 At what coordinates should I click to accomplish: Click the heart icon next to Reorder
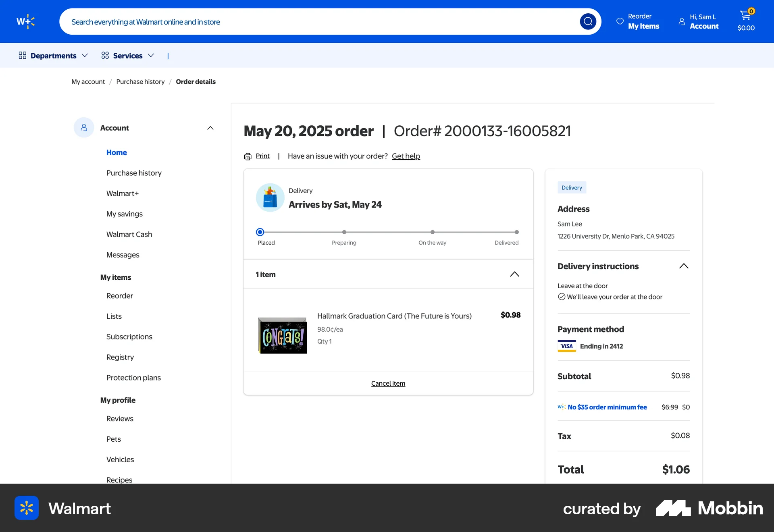[x=619, y=21]
